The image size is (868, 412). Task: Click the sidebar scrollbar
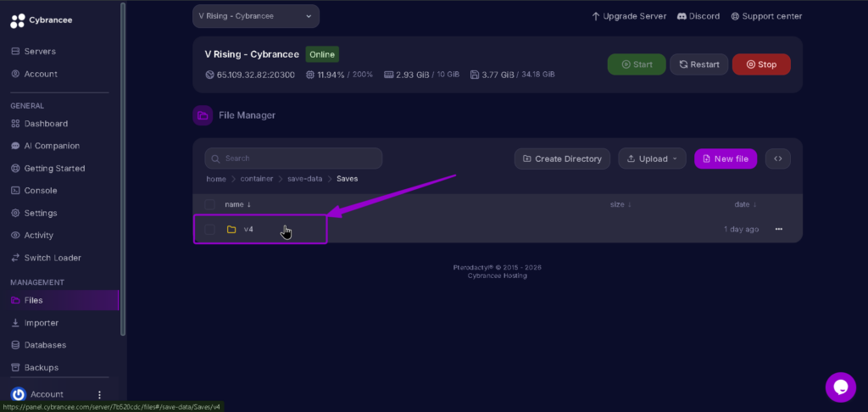click(123, 169)
